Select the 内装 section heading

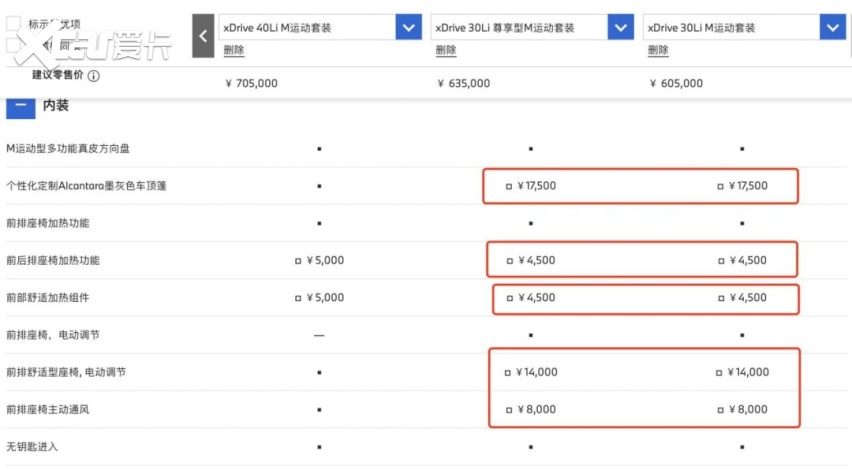click(x=55, y=105)
